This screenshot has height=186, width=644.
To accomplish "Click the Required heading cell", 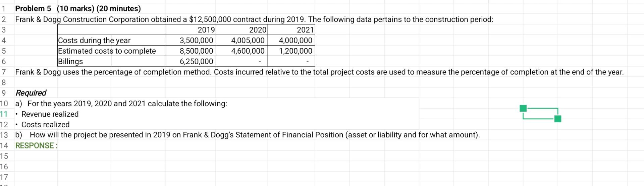I will coord(31,93).
